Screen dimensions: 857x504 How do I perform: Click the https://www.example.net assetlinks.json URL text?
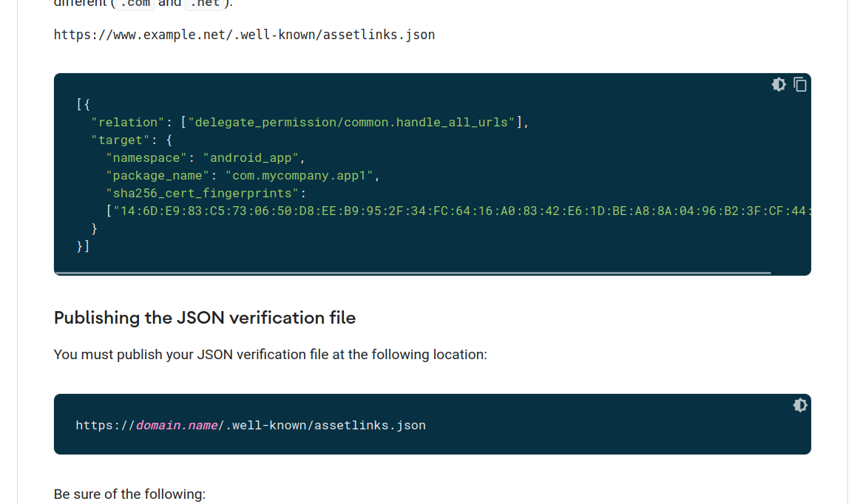[x=244, y=35]
